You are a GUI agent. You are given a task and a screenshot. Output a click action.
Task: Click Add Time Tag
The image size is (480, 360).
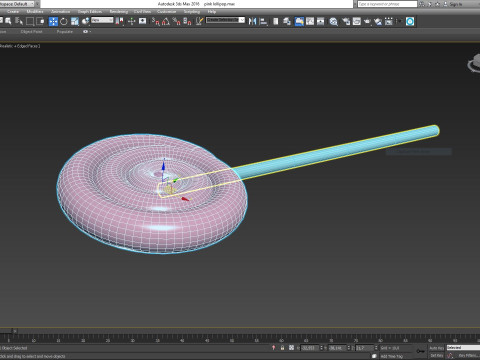392,356
